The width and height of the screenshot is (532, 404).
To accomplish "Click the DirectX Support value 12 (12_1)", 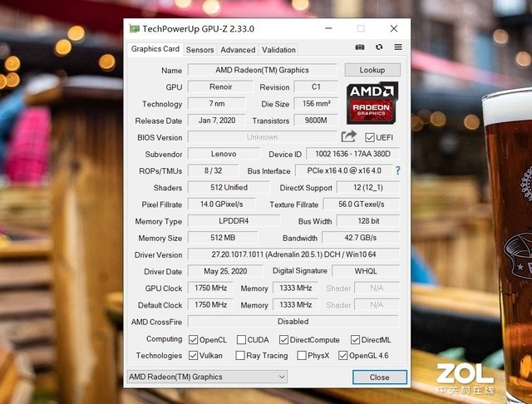I will click(x=368, y=187).
